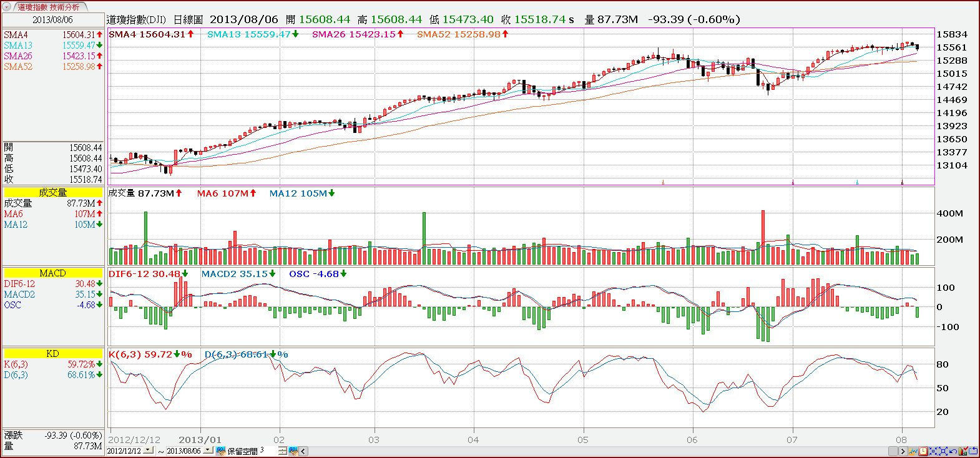The image size is (980, 458).
Task: Open the start date 2012/12/12 dropdown arrow
Action: (148, 450)
